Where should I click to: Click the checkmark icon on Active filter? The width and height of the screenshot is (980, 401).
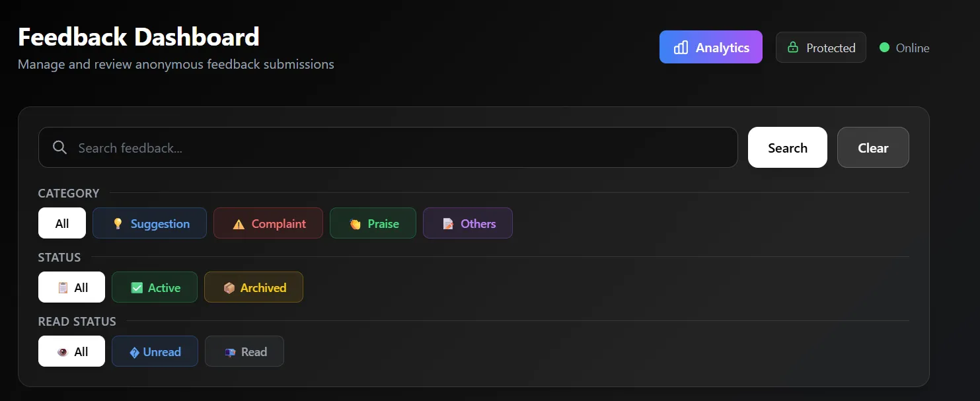pyautogui.click(x=137, y=287)
